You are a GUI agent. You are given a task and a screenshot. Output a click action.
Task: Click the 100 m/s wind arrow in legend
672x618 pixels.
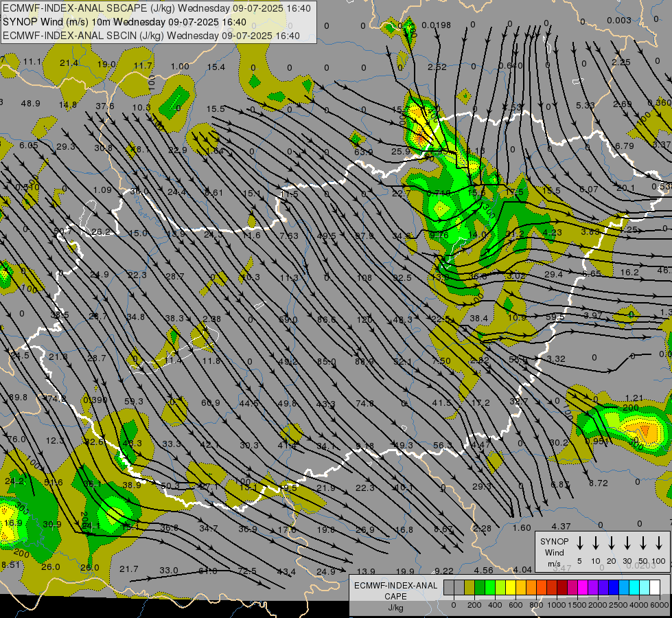click(x=659, y=543)
